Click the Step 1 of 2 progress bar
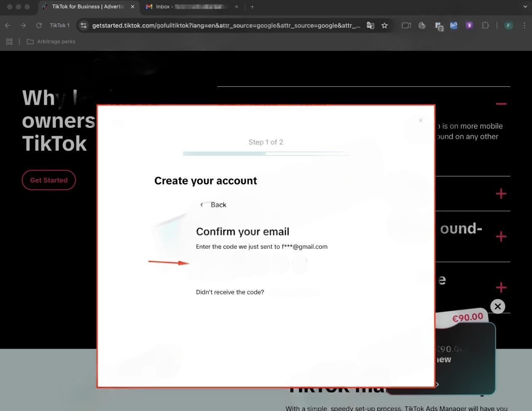 click(x=266, y=154)
